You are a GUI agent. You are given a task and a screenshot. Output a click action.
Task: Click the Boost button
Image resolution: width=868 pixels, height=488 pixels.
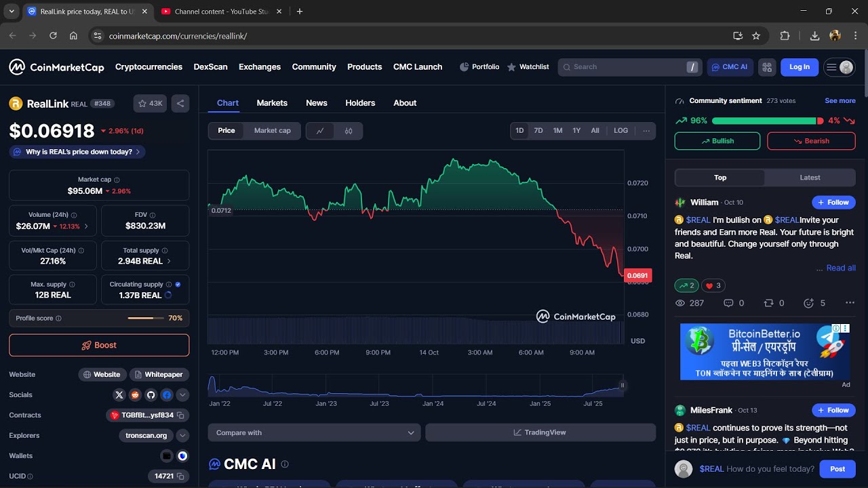(x=99, y=345)
